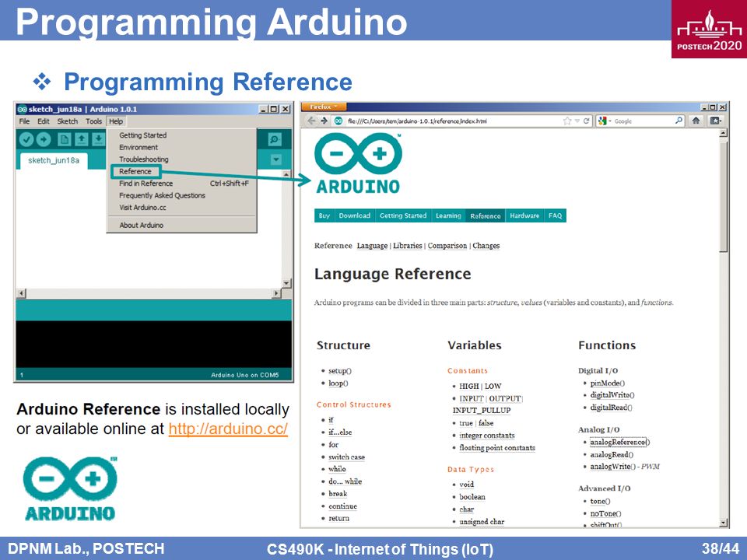Screen dimensions: 747x560
Task: Click the Help menu in Arduino
Action: tap(116, 121)
